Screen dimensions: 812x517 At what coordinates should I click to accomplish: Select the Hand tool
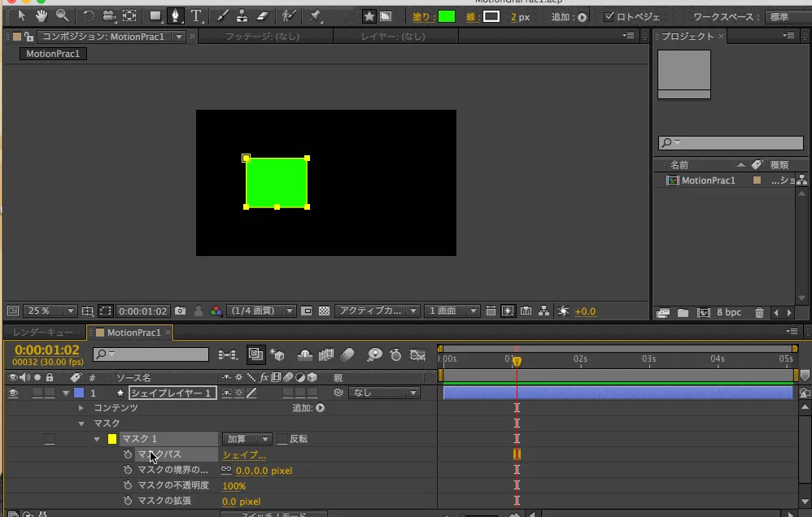(41, 15)
